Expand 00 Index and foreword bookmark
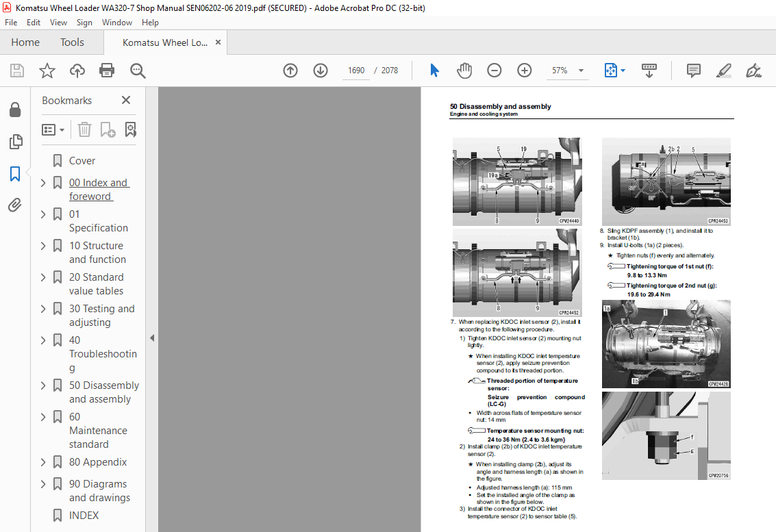Viewport: 776px width, 532px height. pos(43,183)
